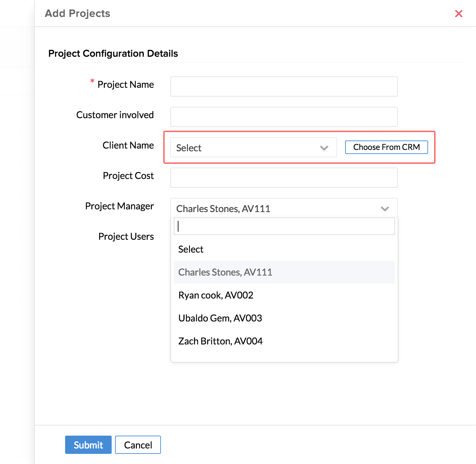Focus the Customer involved input box

pyautogui.click(x=284, y=117)
